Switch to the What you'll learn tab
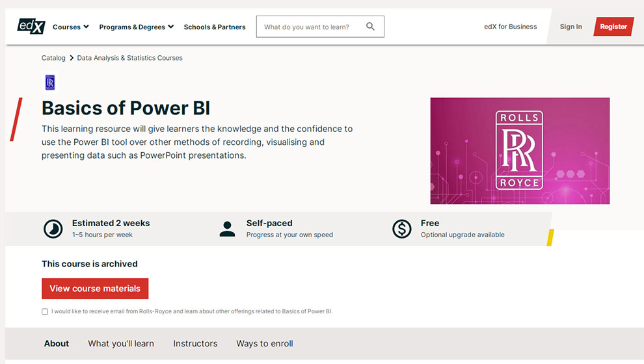Image resolution: width=644 pixels, height=364 pixels. pyautogui.click(x=121, y=343)
